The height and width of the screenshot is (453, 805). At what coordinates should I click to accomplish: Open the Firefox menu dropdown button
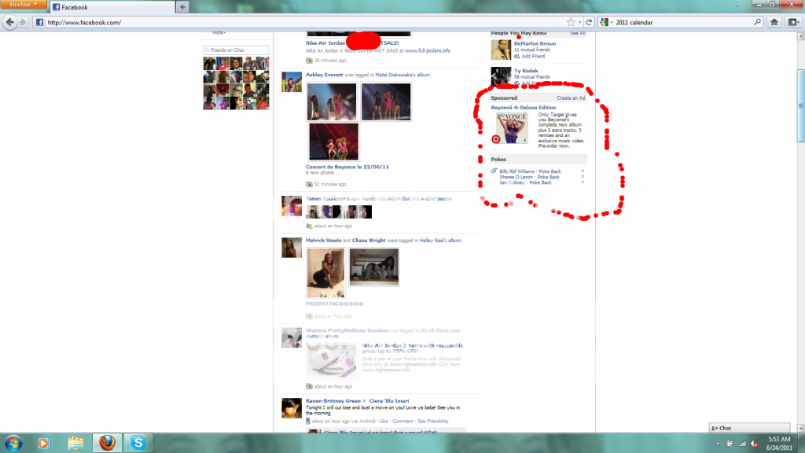pos(22,5)
